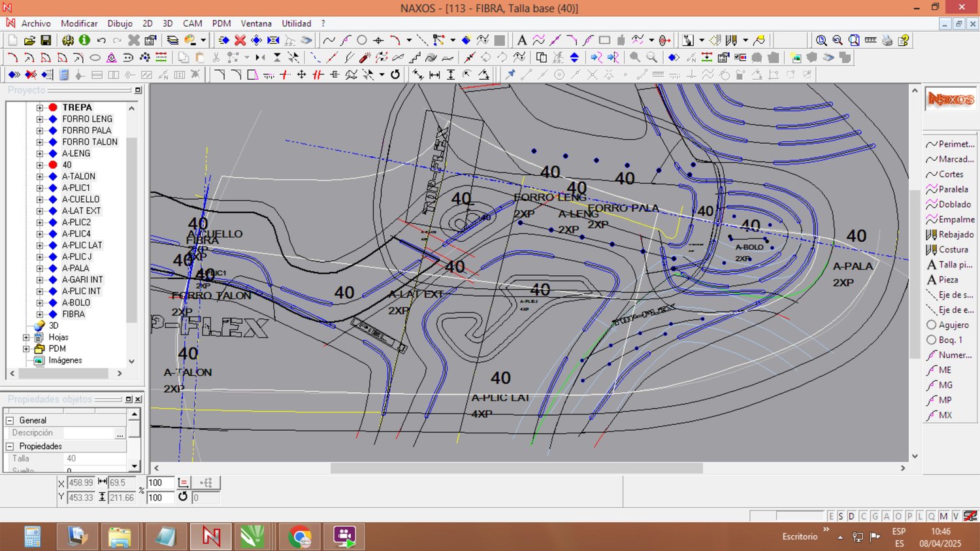The image size is (980, 551).
Task: Select the text 'A' tool in toolbar
Action: click(521, 41)
